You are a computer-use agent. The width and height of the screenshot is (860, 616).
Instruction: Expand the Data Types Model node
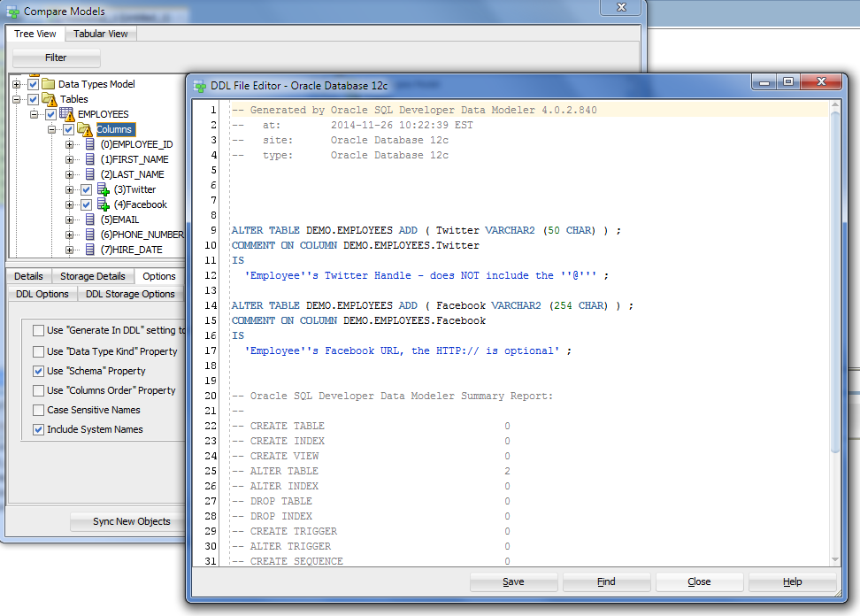pos(17,84)
